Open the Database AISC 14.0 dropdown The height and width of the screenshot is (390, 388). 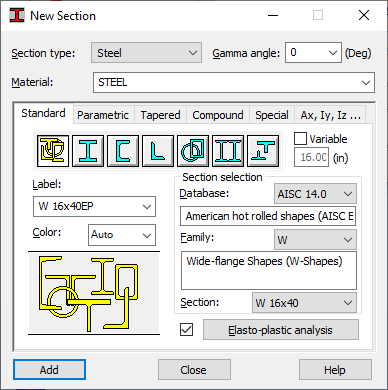point(315,194)
